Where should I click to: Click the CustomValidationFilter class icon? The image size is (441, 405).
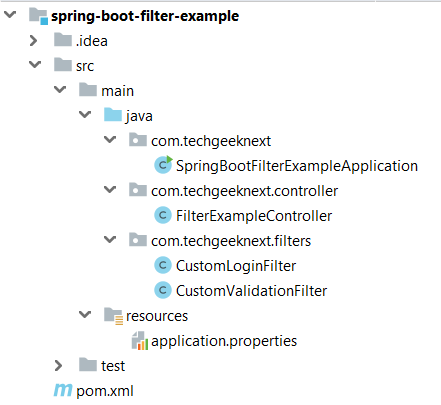pos(163,290)
